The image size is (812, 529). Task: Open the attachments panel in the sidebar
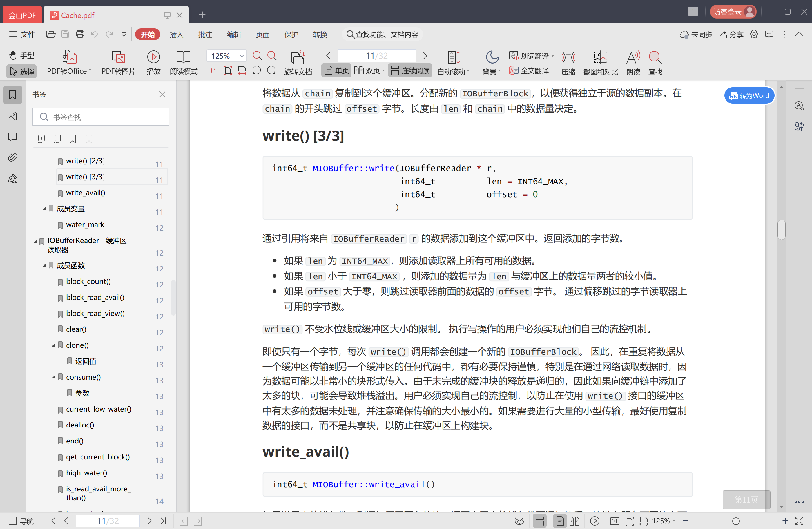tap(13, 157)
